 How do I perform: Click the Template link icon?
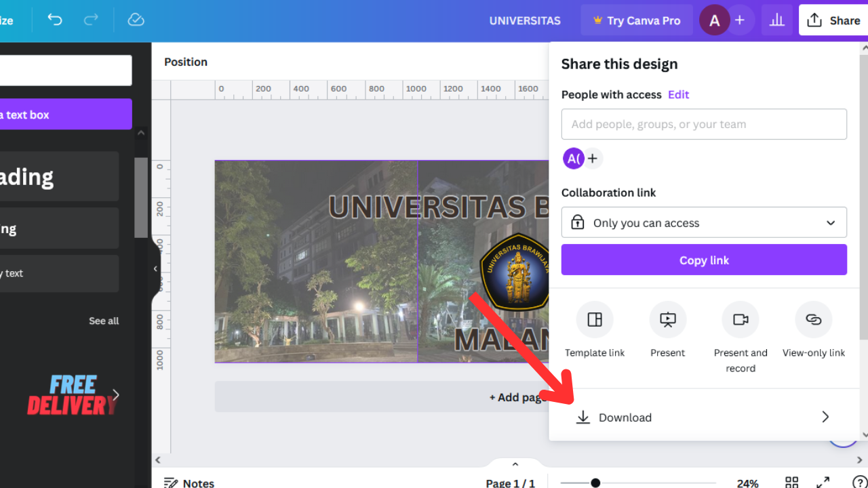point(595,319)
